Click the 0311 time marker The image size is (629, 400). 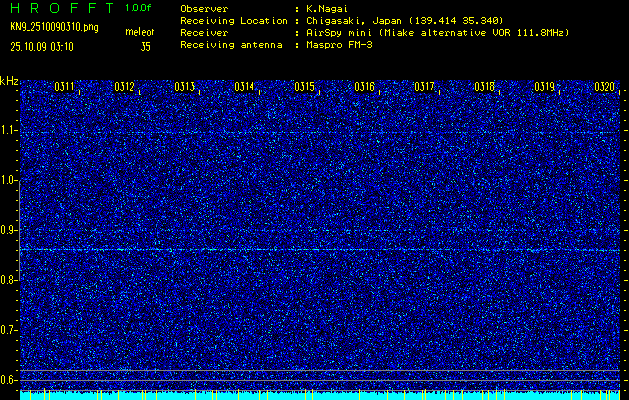[64, 87]
